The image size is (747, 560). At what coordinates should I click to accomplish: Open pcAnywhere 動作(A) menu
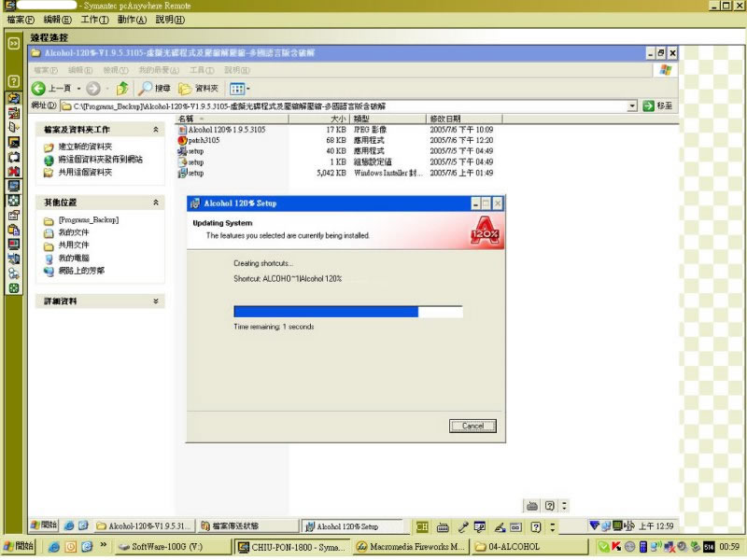(x=132, y=20)
